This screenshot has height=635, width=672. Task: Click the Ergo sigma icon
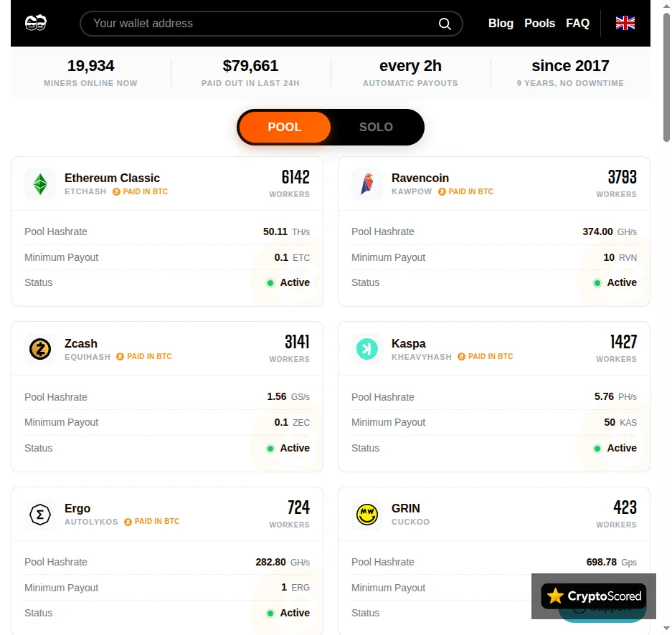pyautogui.click(x=40, y=515)
